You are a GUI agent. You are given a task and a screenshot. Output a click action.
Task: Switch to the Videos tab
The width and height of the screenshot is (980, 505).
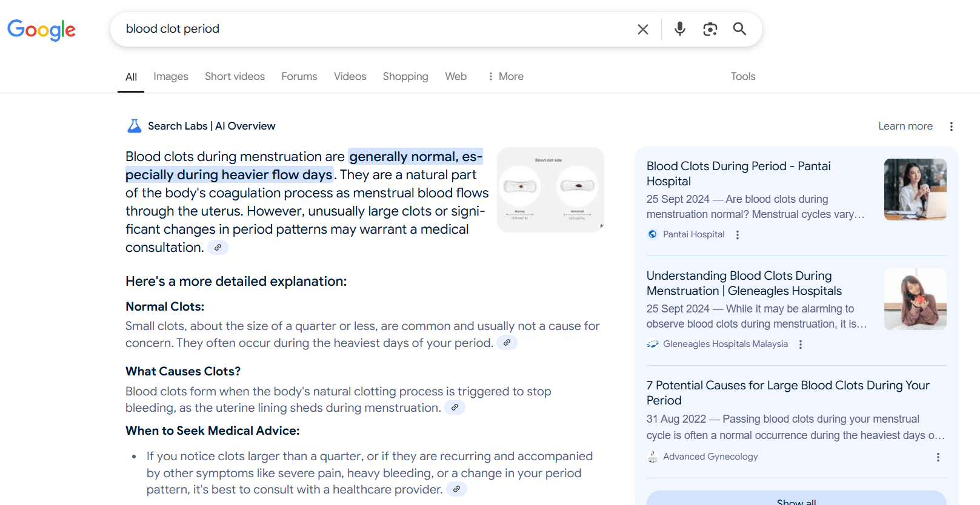pyautogui.click(x=350, y=76)
